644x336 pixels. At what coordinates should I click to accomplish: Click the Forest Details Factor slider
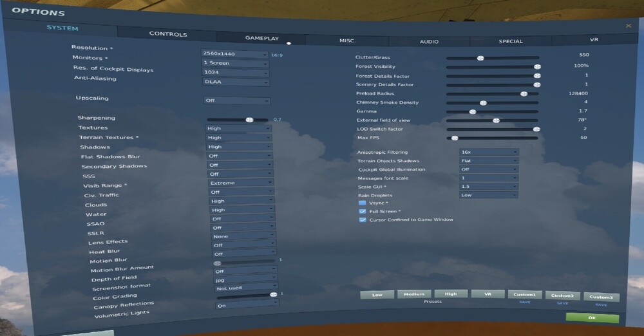tap(493, 75)
